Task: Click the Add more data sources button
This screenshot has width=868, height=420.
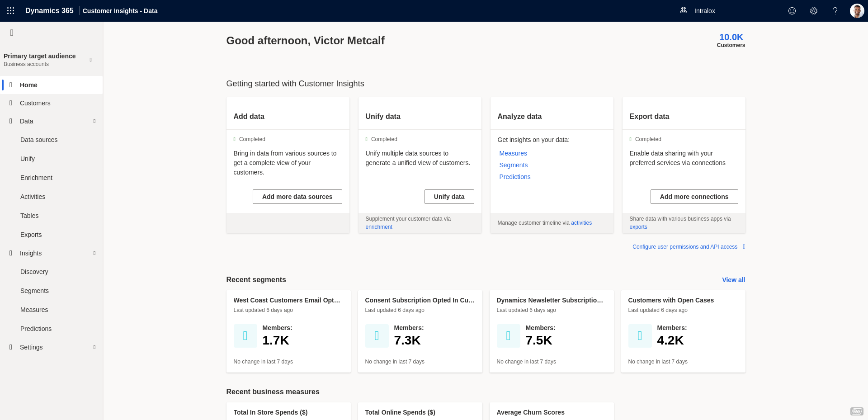Action: click(297, 197)
